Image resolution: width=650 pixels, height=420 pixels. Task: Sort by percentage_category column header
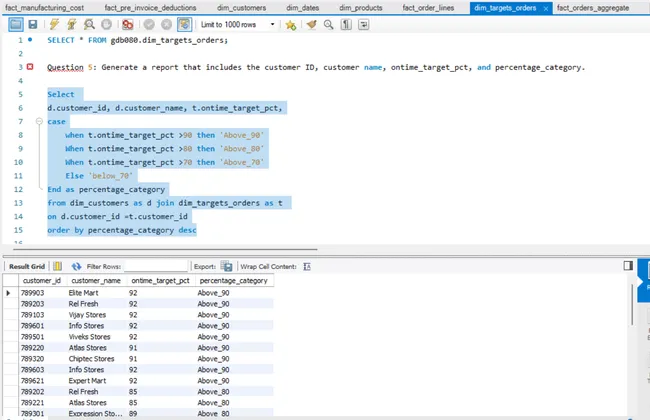pyautogui.click(x=233, y=281)
